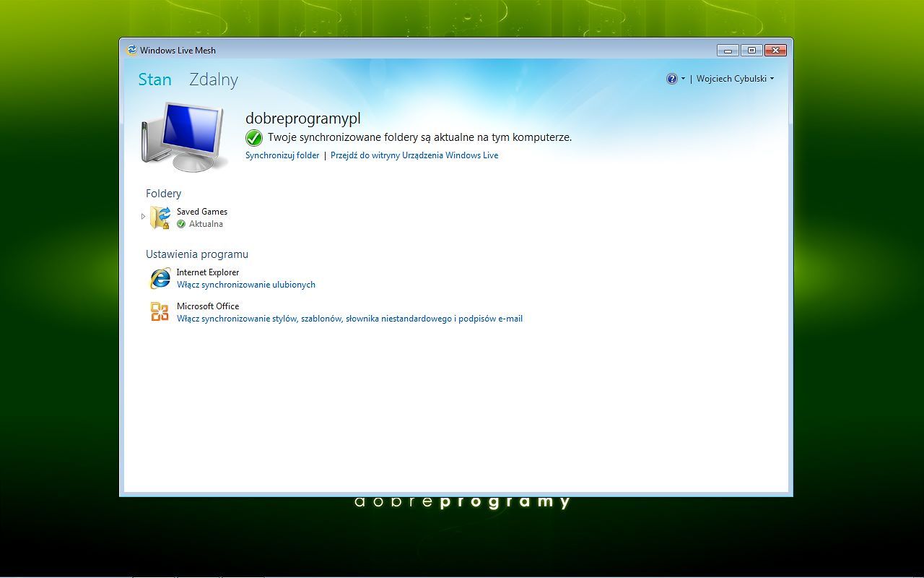The height and width of the screenshot is (578, 924).
Task: Click the computer monitor device icon
Action: click(183, 137)
